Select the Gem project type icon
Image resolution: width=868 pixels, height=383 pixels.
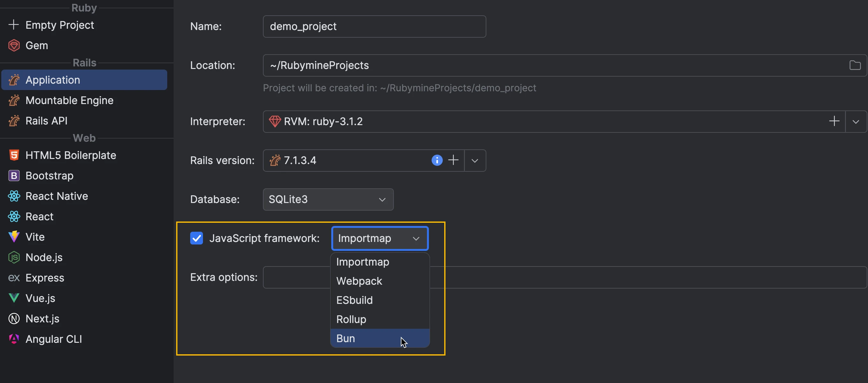point(14,45)
